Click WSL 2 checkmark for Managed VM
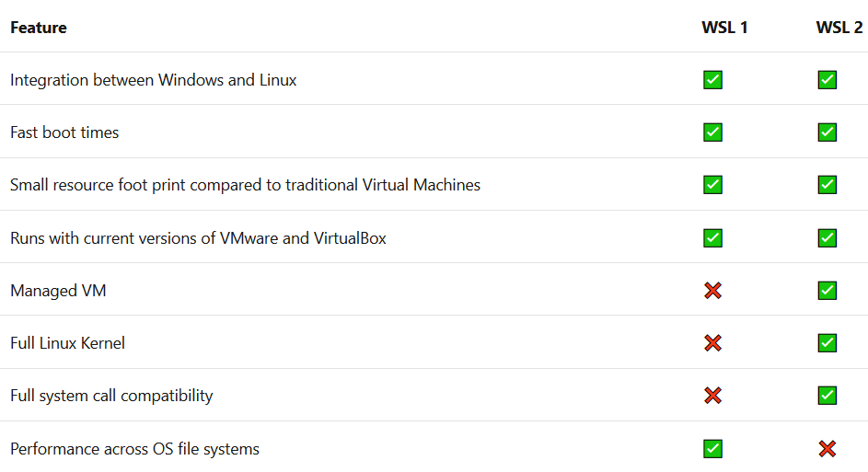Viewport: 868px width, 472px height. pyautogui.click(x=827, y=291)
